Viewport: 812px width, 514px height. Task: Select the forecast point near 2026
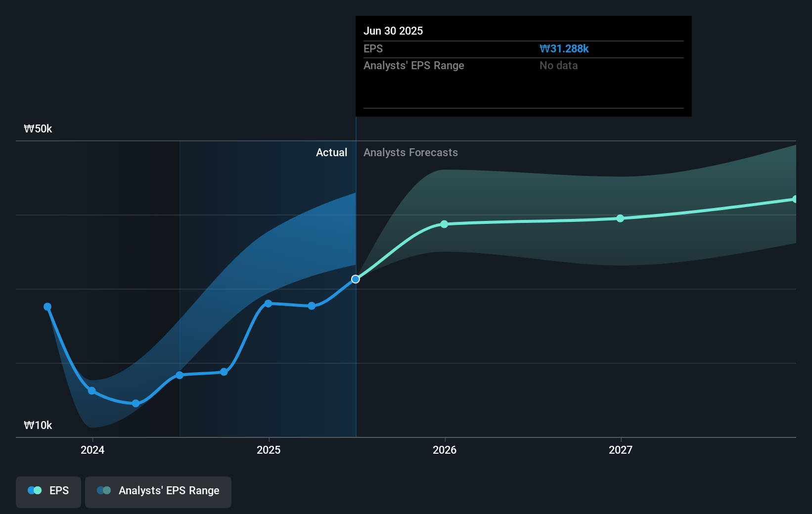tap(444, 224)
